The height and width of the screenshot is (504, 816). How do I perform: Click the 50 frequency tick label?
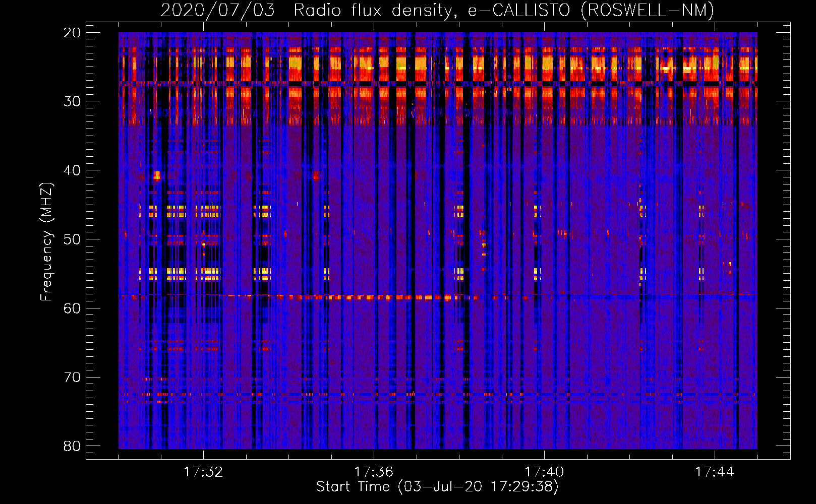point(72,239)
